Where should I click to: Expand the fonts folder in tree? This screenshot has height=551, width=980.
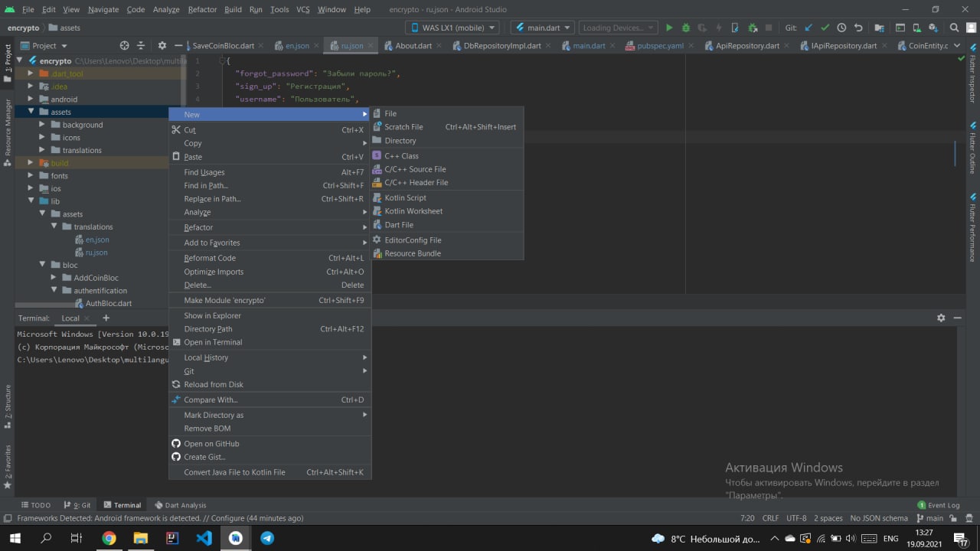(x=32, y=175)
